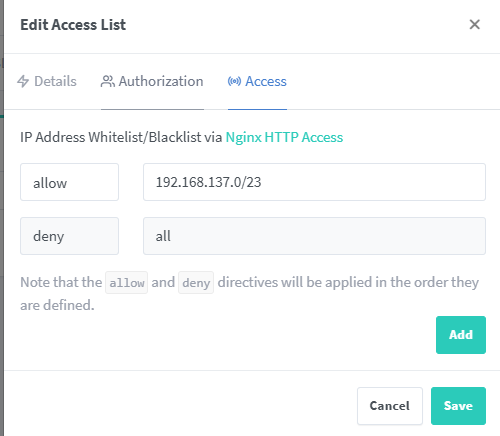The height and width of the screenshot is (436, 500).
Task: Close the Edit Access List dialog
Action: (x=474, y=24)
